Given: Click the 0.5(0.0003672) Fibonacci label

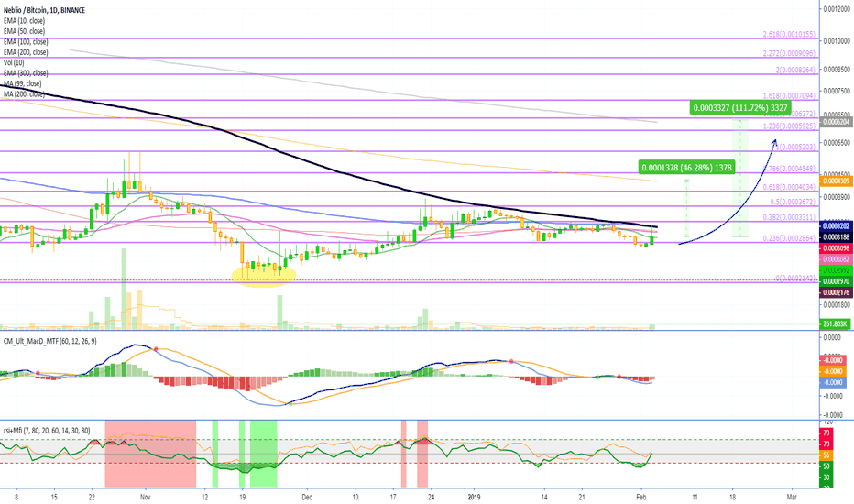Looking at the screenshot, I should (x=793, y=202).
